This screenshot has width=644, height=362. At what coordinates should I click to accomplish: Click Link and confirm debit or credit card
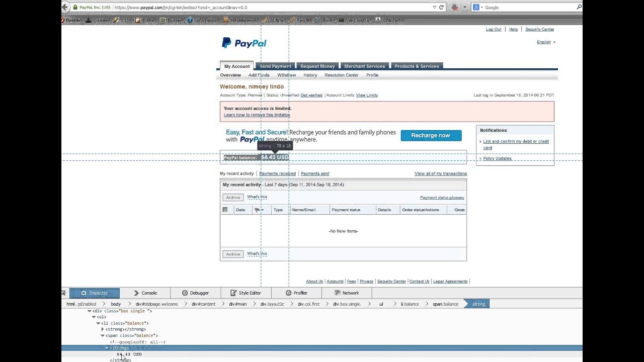(x=516, y=144)
